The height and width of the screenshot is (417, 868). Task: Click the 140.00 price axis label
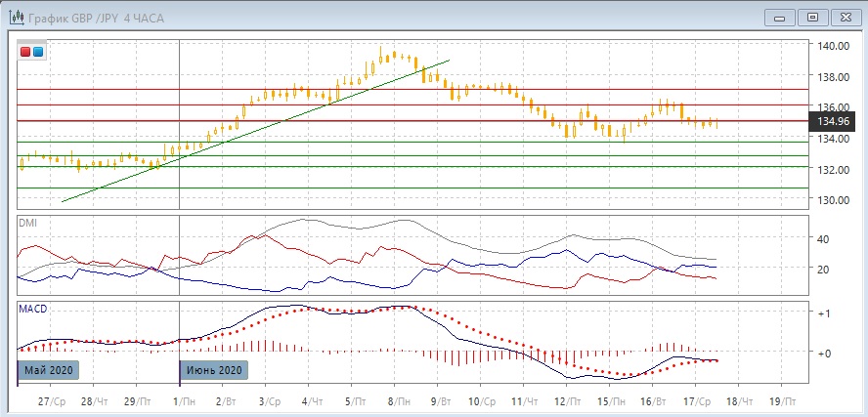pos(833,46)
